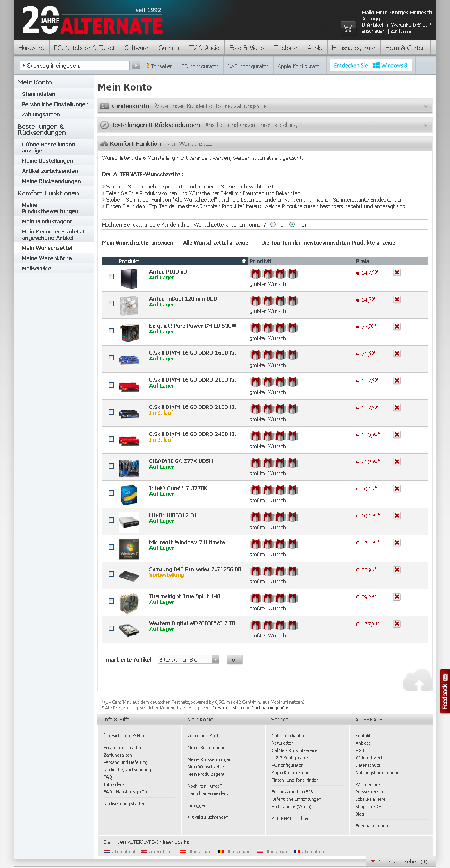The image size is (450, 868).
Task: Mark Western Digital WD2003FYYS checkbox
Action: 111,628
